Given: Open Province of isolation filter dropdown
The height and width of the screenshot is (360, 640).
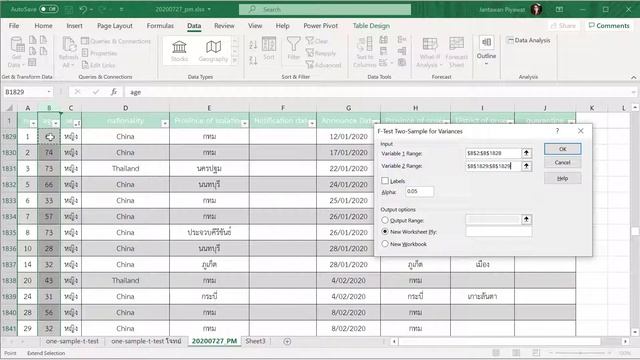Looking at the screenshot, I should click(244, 123).
